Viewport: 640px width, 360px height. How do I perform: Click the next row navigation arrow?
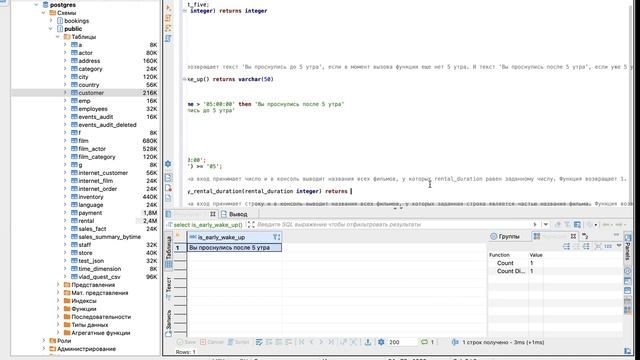321,342
